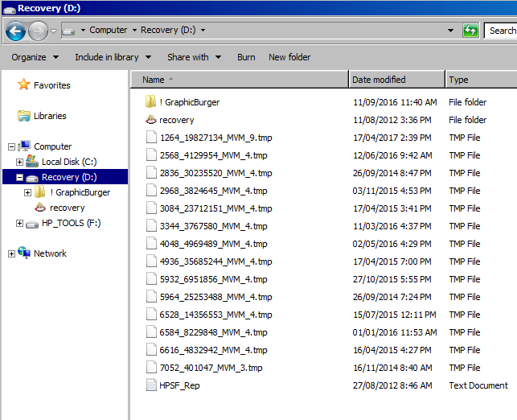Screen dimensions: 517x420
Task: Select file icon of 2836_30235520_MVM_4.tmp
Action: (151, 172)
